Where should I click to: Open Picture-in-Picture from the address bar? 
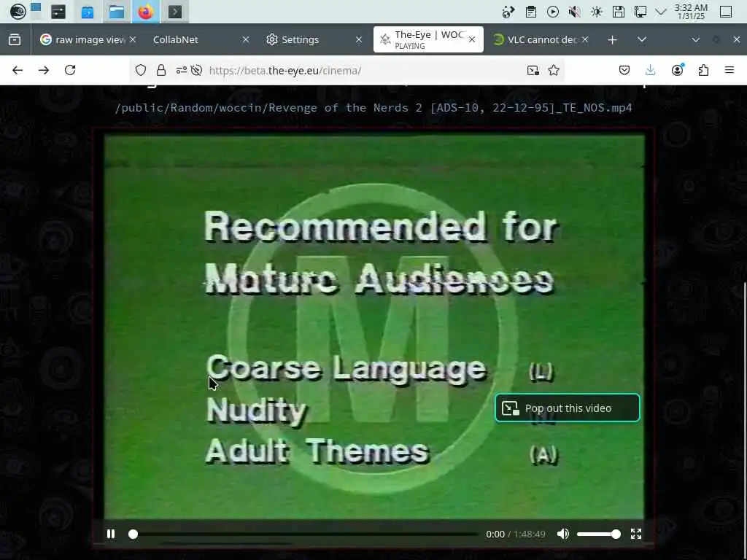coord(533,71)
